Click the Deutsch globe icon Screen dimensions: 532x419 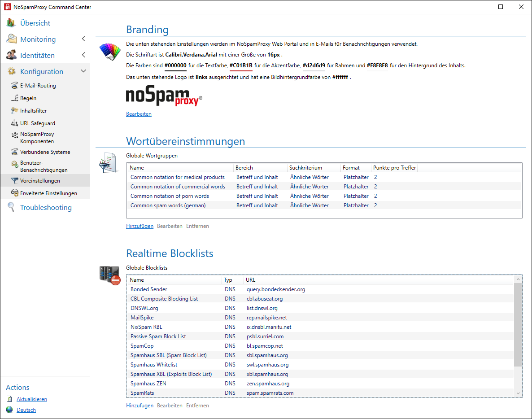click(x=9, y=410)
